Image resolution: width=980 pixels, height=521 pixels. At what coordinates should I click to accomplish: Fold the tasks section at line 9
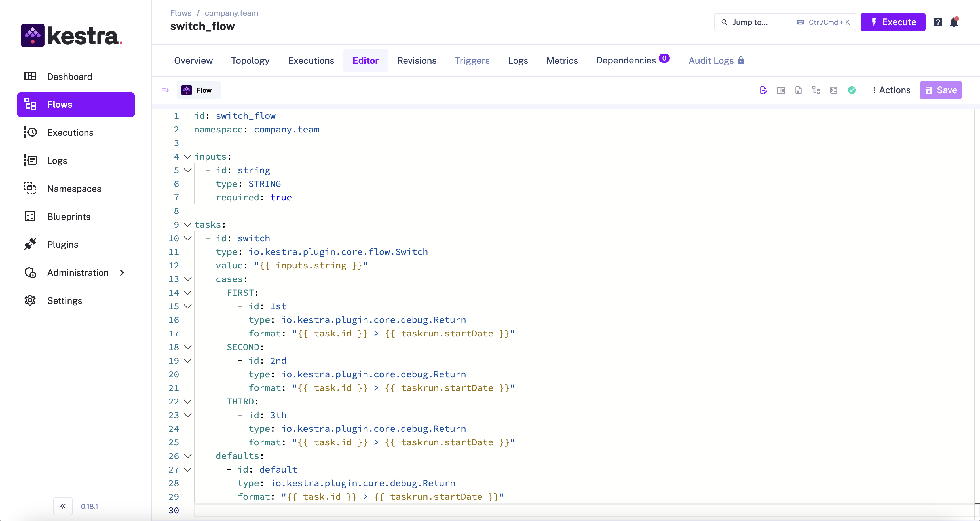[187, 225]
